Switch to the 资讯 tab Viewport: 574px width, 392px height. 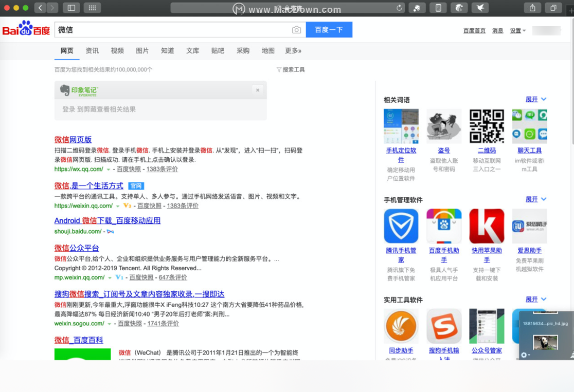(x=92, y=50)
